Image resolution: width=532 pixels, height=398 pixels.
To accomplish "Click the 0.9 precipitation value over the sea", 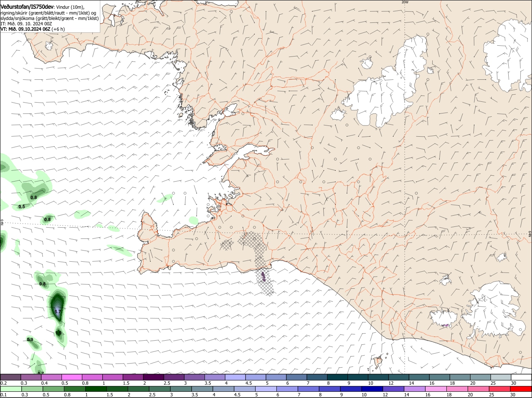I will [x=30, y=340].
